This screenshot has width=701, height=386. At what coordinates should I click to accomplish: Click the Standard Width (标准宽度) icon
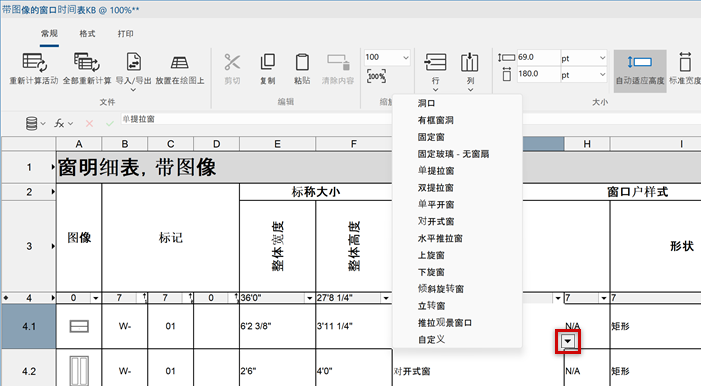[685, 62]
